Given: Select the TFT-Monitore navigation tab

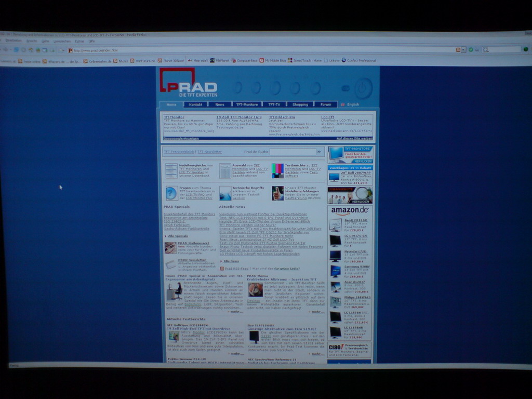Looking at the screenshot, I should click(x=247, y=104).
